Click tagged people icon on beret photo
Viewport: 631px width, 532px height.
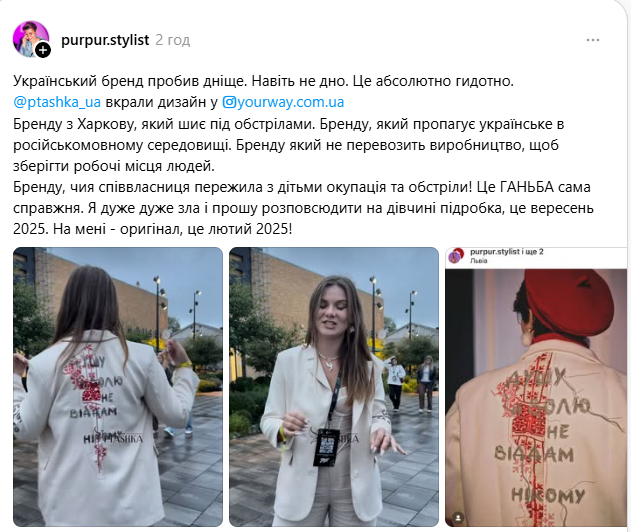[458, 518]
